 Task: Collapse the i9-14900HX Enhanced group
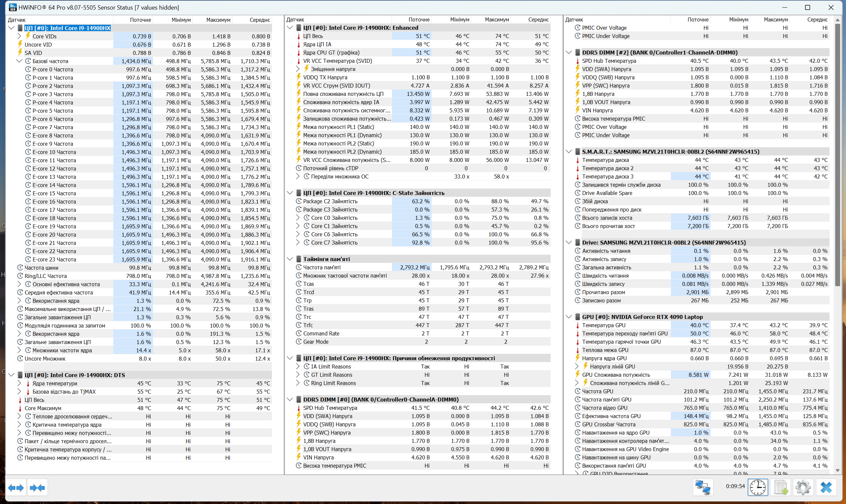click(x=290, y=27)
